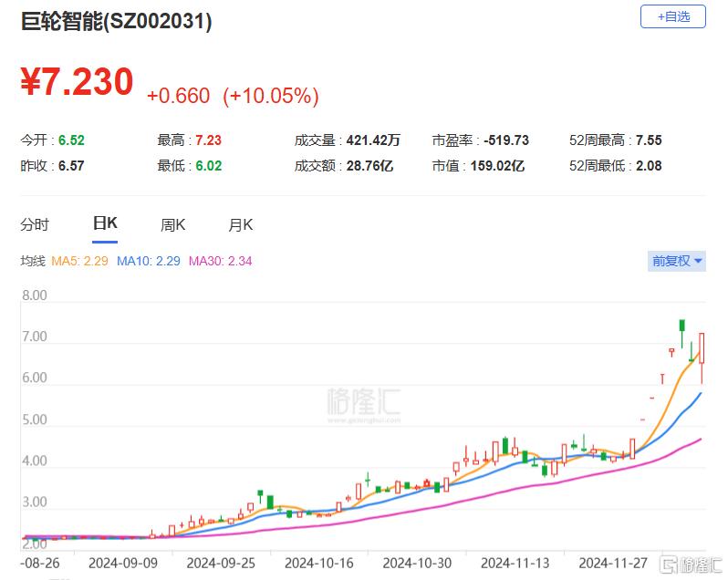Click the 52周最高 value 7.55
The height and width of the screenshot is (580, 728).
649,140
